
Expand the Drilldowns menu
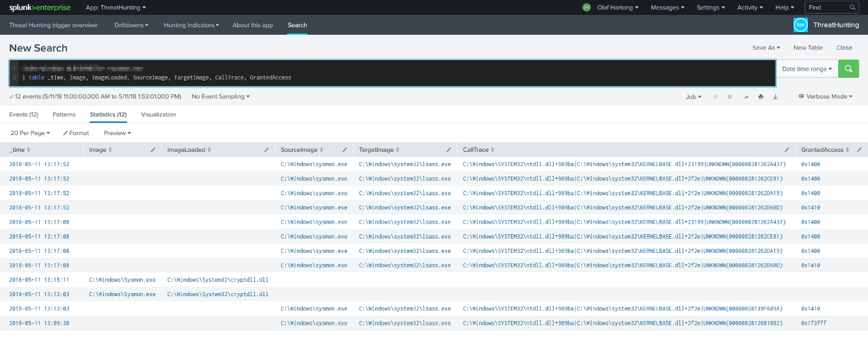click(131, 25)
